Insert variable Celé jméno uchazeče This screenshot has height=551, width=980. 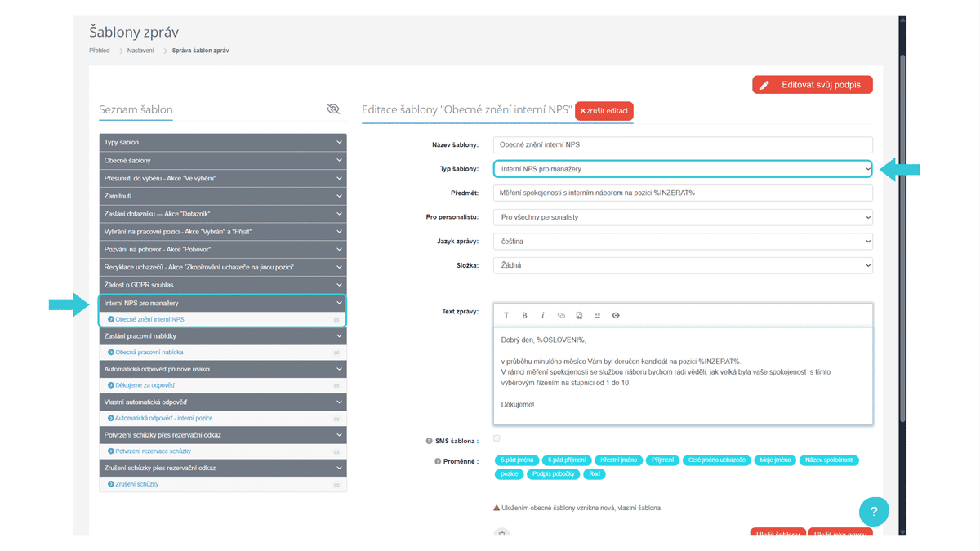pyautogui.click(x=716, y=460)
